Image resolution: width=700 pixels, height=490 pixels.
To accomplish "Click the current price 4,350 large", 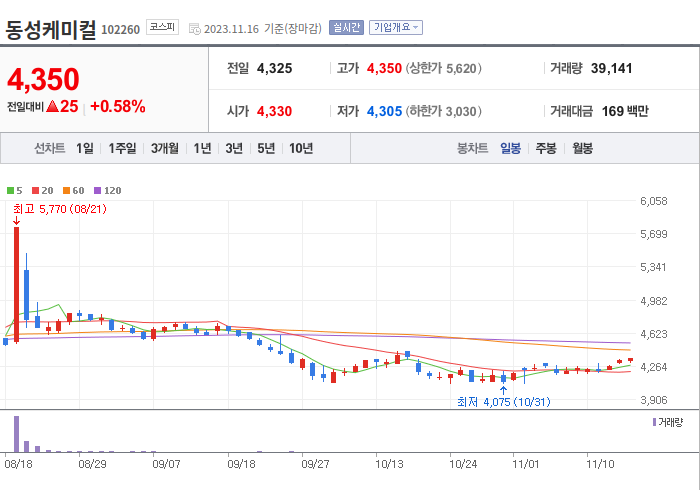I will pyautogui.click(x=43, y=79).
